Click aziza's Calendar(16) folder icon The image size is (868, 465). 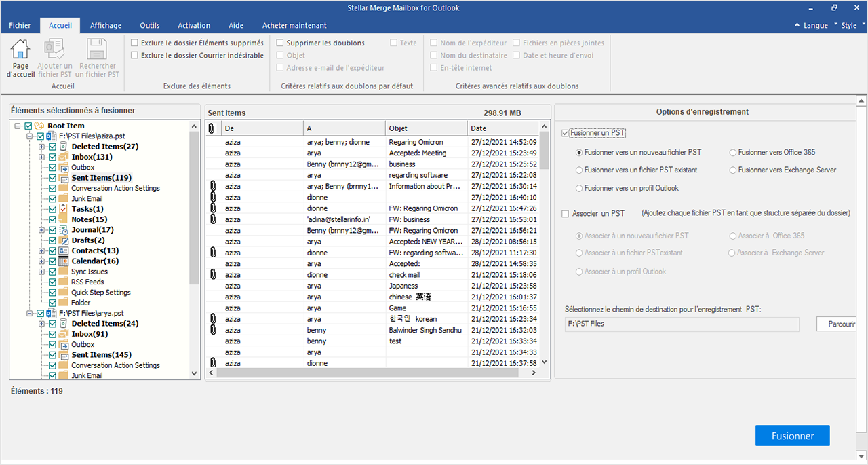tap(63, 261)
